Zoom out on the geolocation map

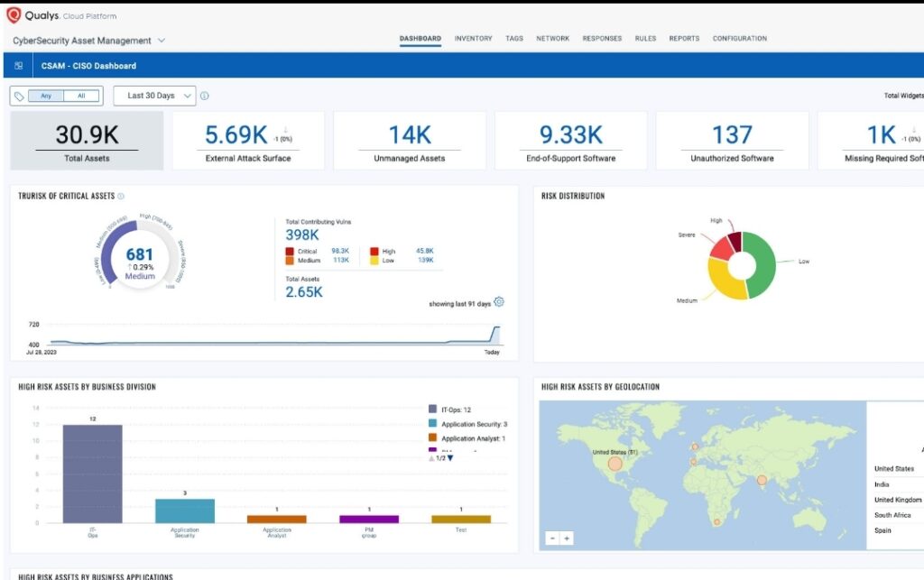[551, 539]
